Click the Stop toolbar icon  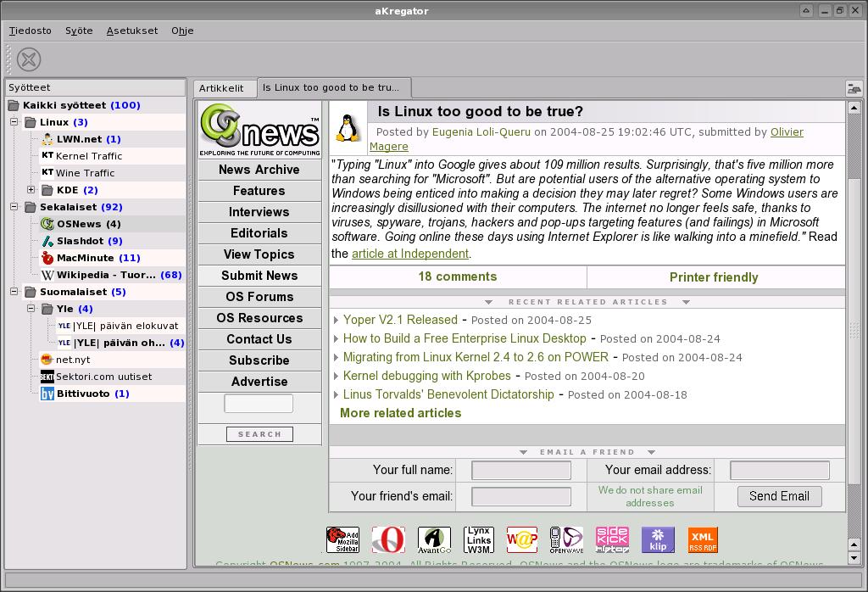[29, 59]
